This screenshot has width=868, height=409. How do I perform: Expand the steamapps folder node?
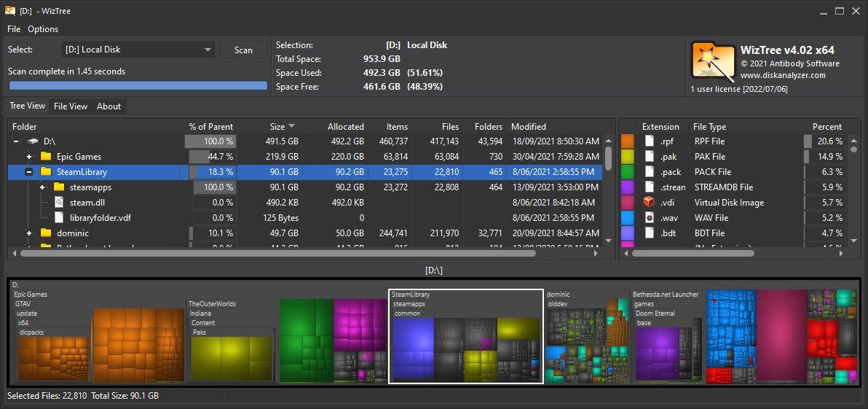42,187
